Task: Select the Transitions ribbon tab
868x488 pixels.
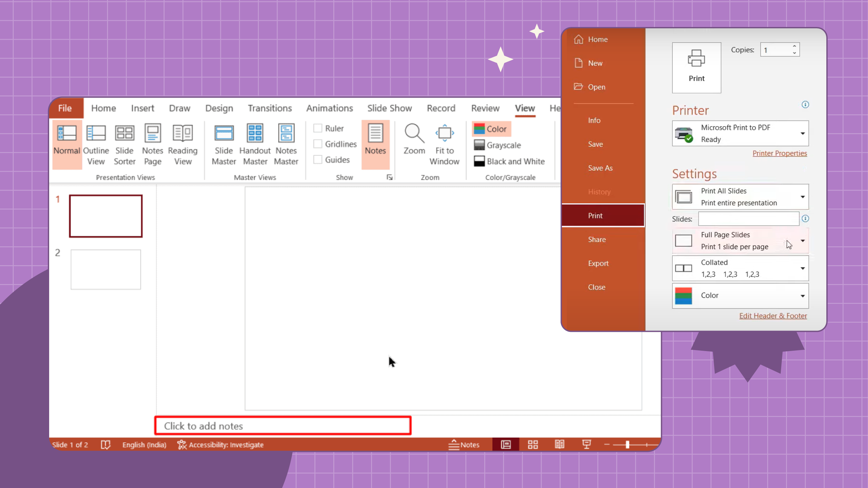Action: click(x=269, y=108)
